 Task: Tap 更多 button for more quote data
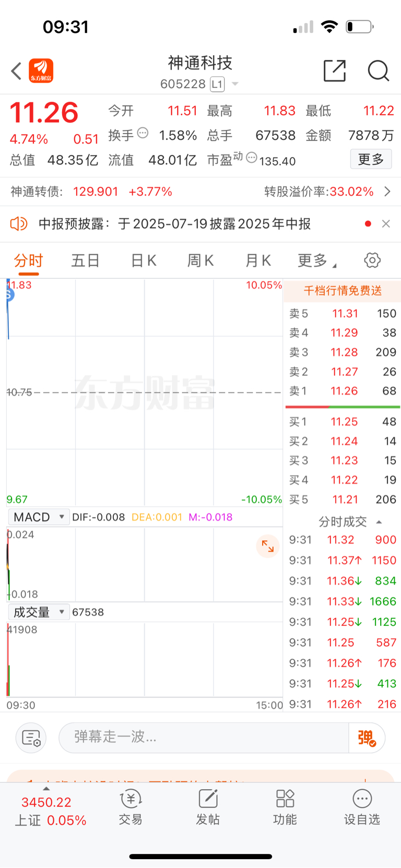371,159
